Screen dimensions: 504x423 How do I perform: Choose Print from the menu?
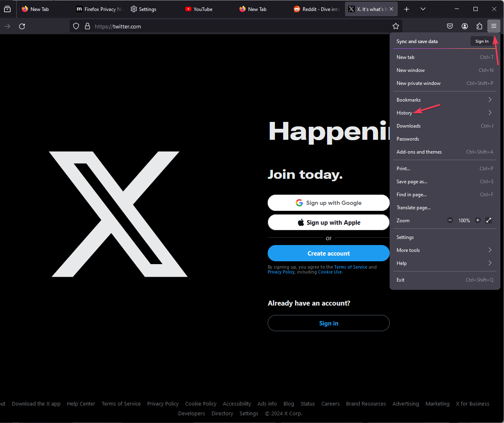coord(445,169)
